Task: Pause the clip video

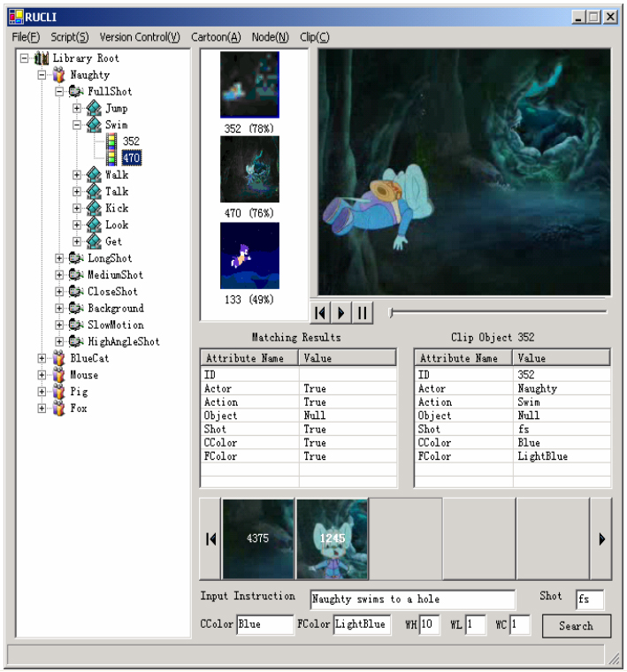Action: pos(363,313)
